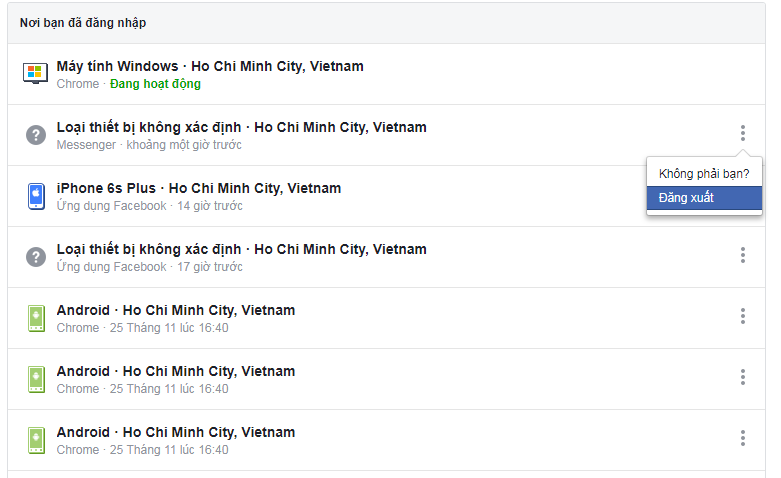The height and width of the screenshot is (478, 781).
Task: Click the unknown device icon from 17 giờ trước
Action: click(36, 257)
